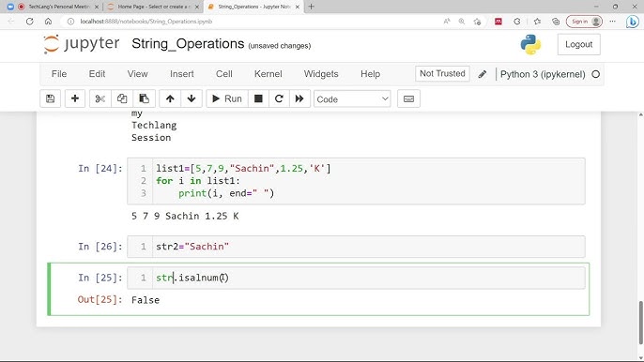Move selected cell down arrow
This screenshot has height=362, width=644.
(x=192, y=98)
